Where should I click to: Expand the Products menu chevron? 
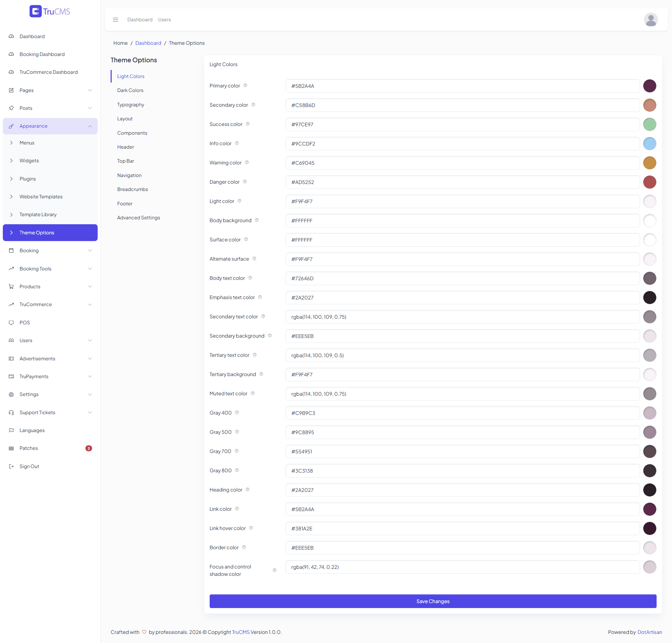90,287
